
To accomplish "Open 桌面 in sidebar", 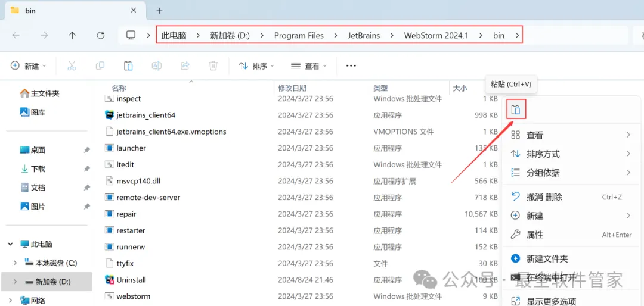I will coord(32,150).
